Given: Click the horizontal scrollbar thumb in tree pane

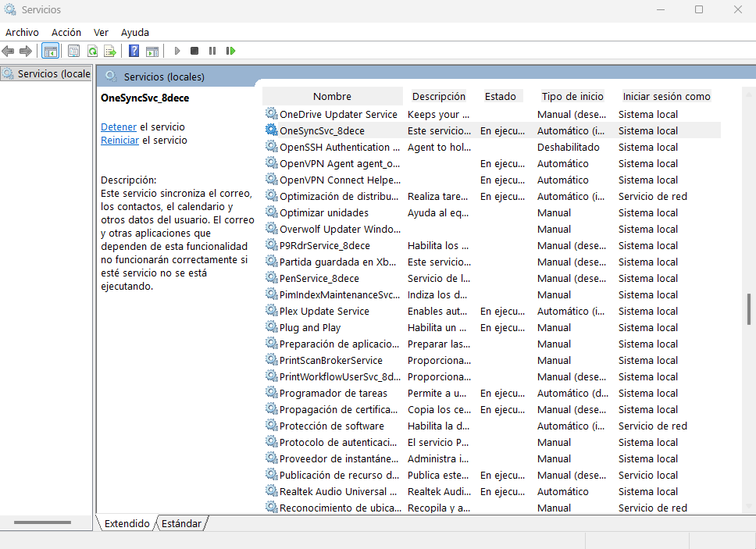Looking at the screenshot, I should pyautogui.click(x=42, y=522).
